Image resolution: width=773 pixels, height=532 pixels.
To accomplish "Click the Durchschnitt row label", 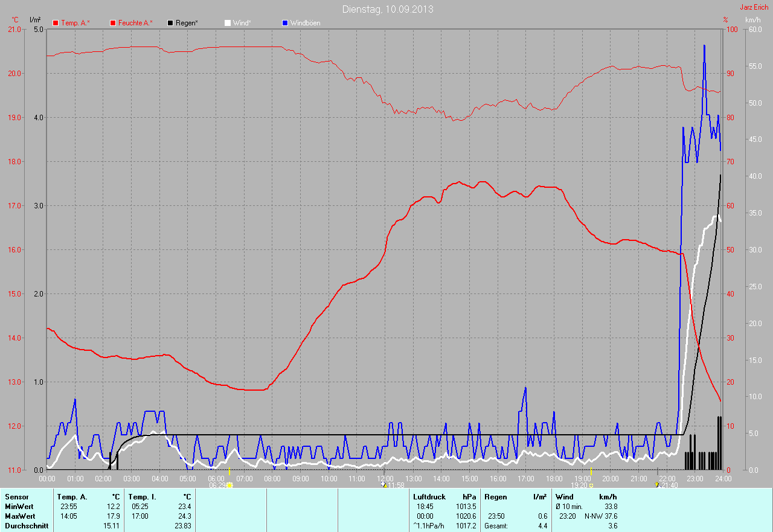I will pyautogui.click(x=27, y=526).
